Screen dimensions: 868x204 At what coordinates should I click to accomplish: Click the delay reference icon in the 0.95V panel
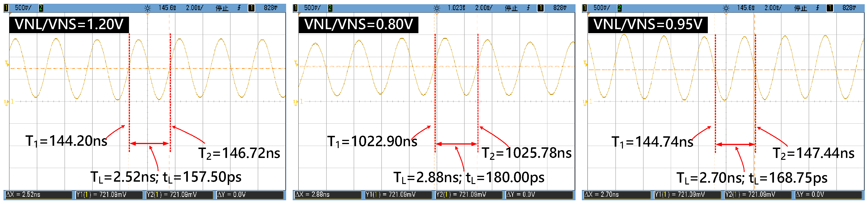click(726, 8)
